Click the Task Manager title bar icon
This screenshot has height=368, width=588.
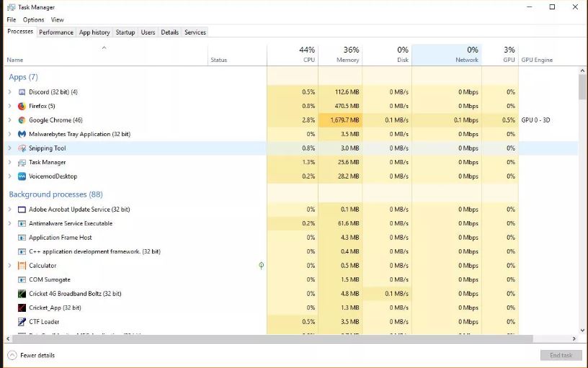tap(12, 7)
